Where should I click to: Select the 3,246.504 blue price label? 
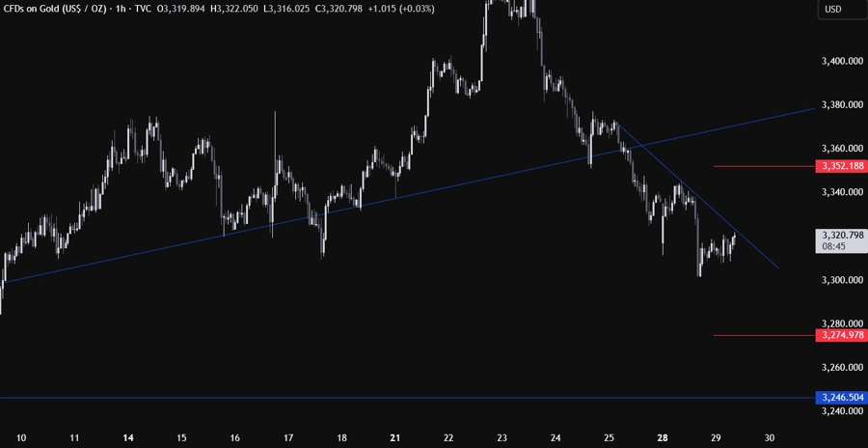tap(841, 398)
